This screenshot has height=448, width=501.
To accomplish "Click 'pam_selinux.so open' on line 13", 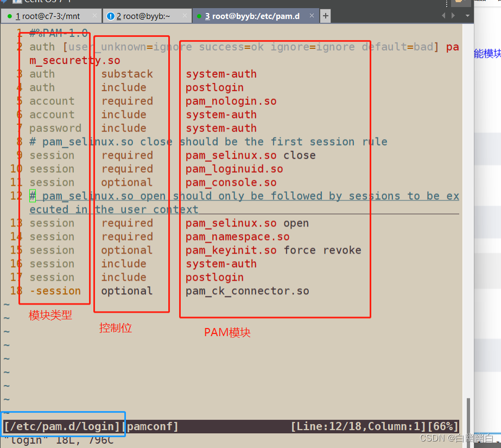I will [x=248, y=223].
